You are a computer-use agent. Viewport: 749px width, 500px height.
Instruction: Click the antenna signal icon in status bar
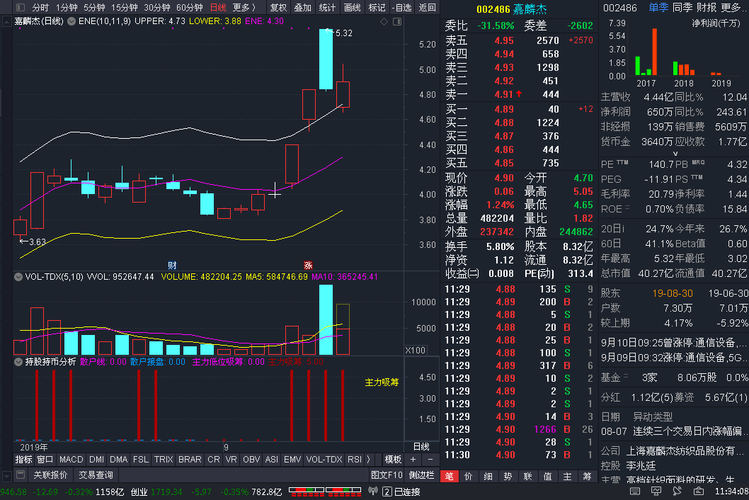373,491
